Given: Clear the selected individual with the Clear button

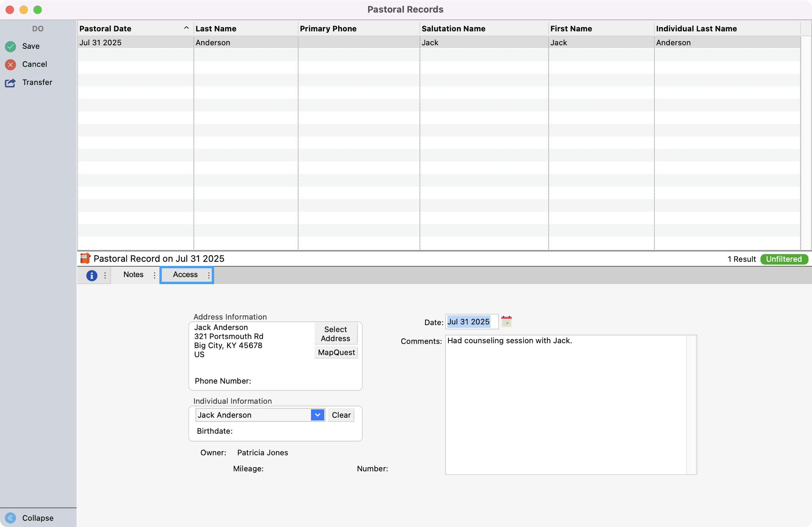Looking at the screenshot, I should [341, 415].
